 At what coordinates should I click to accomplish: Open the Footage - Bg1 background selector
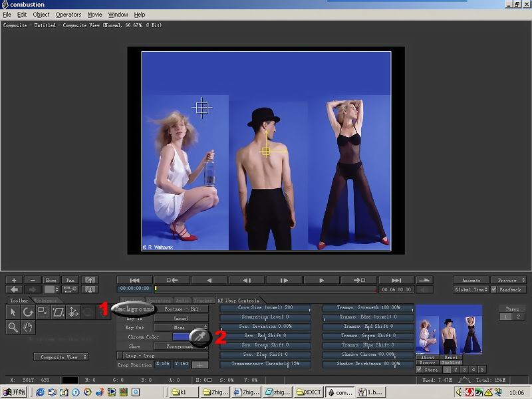coord(181,309)
